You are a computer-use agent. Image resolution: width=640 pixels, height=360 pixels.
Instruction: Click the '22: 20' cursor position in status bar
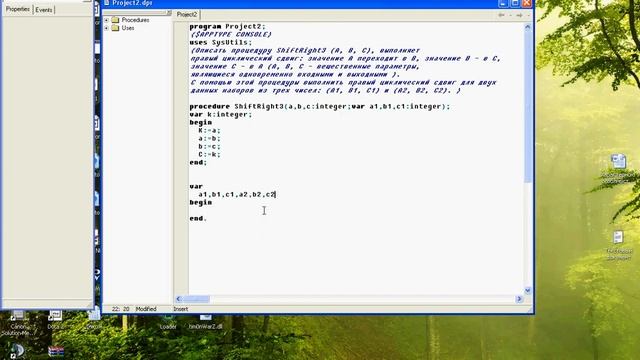(120, 309)
